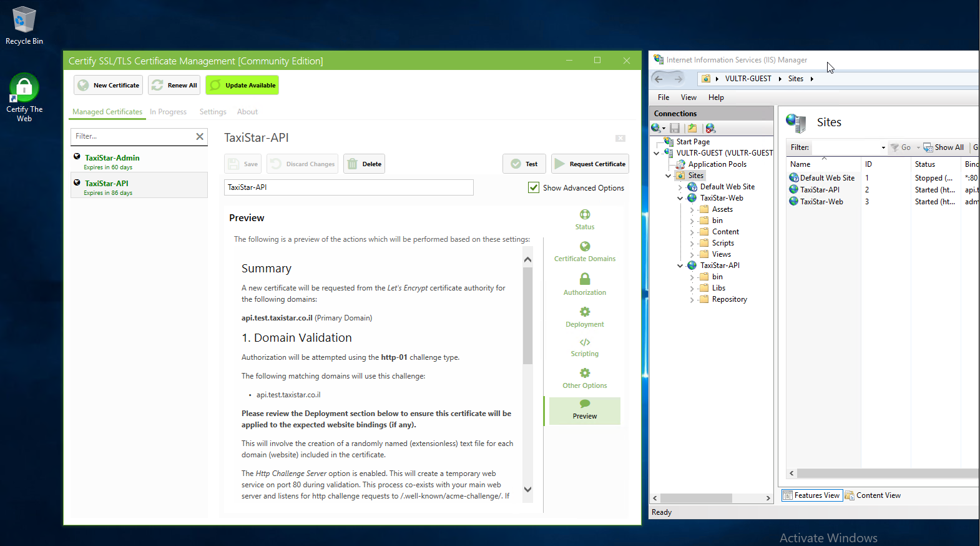
Task: Click the New Certificate button
Action: (108, 85)
